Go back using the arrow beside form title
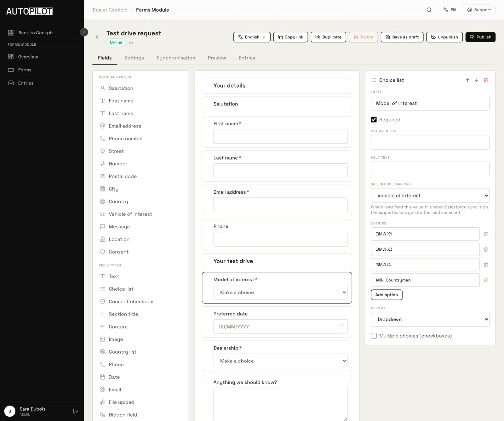The width and height of the screenshot is (504, 421). pos(97,37)
